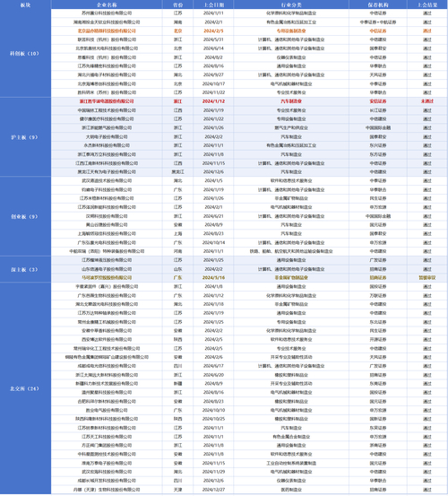Click the 天津 province cell
The height and width of the screenshot is (496, 448).
click(178, 490)
